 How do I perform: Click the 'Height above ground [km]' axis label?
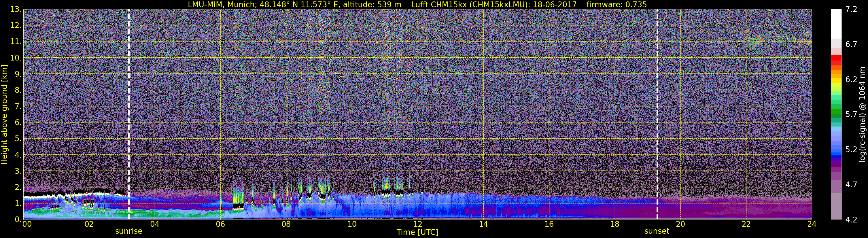4,115
